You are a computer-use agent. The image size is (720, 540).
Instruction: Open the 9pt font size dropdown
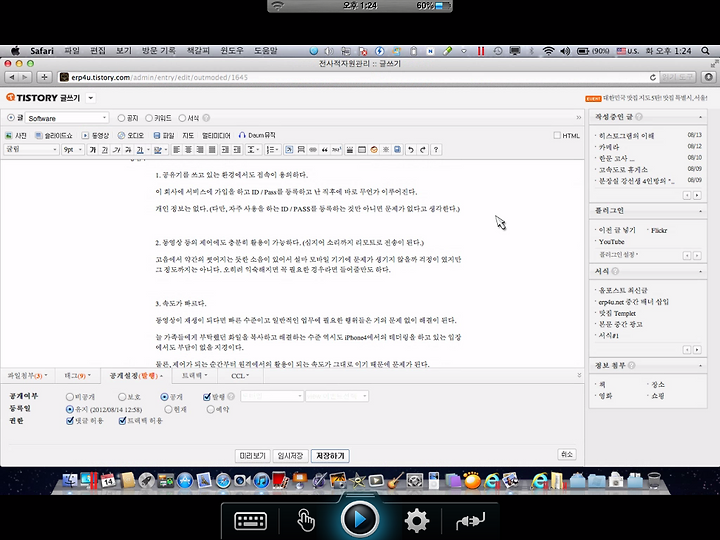click(73, 150)
